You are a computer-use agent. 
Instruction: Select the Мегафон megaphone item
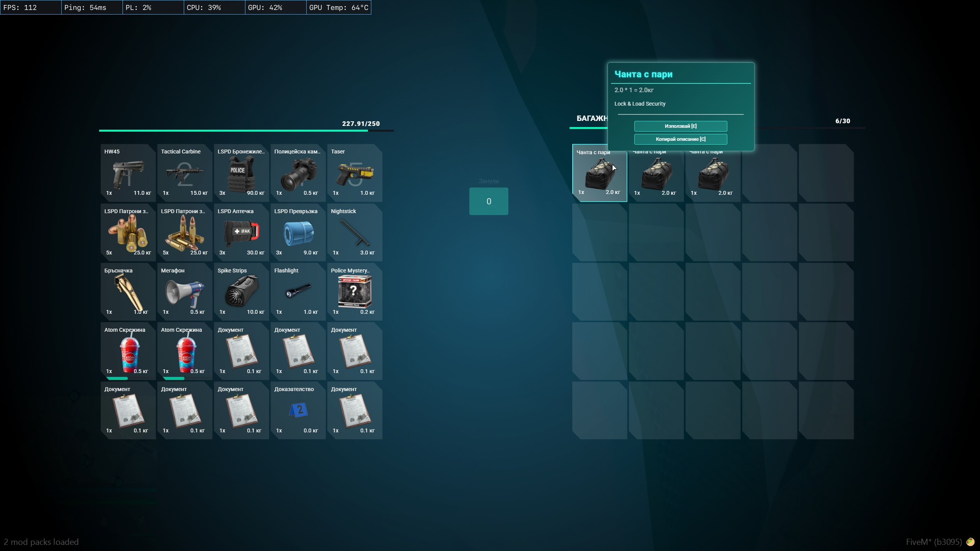pyautogui.click(x=185, y=292)
